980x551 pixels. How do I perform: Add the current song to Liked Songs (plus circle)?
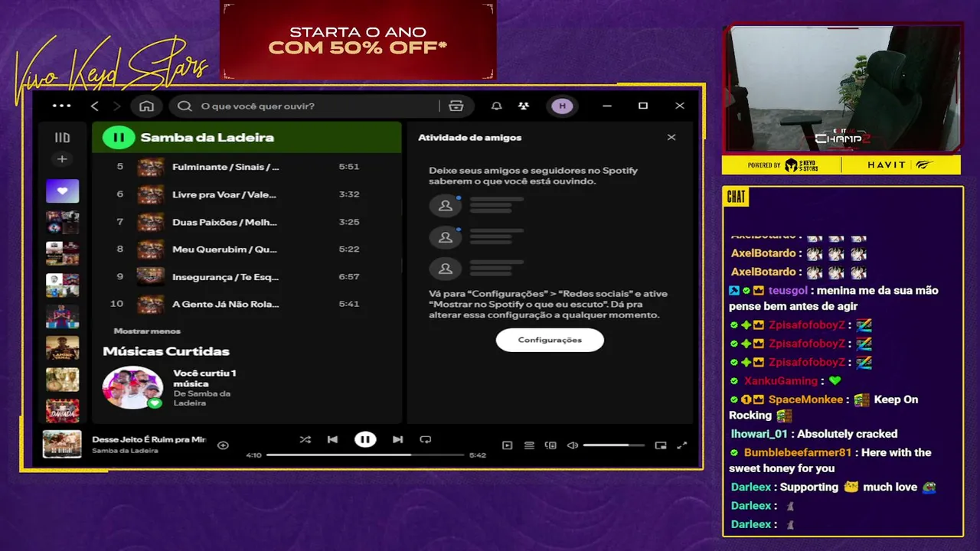click(223, 445)
